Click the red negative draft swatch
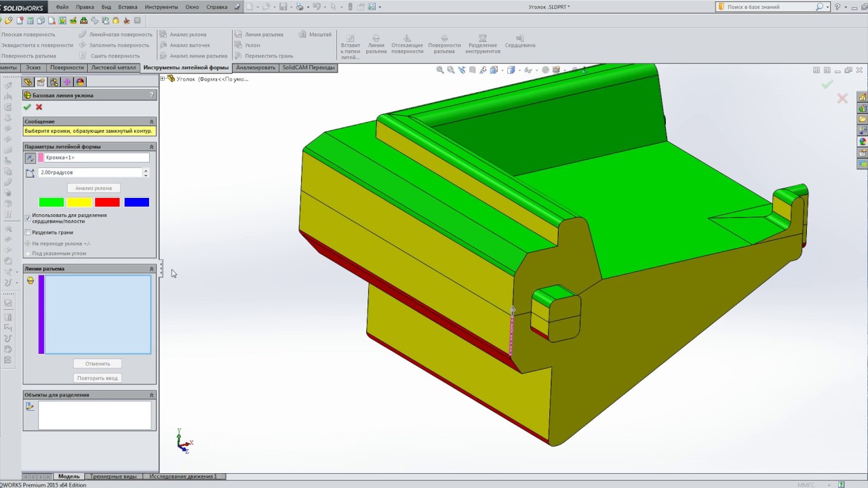 (107, 202)
